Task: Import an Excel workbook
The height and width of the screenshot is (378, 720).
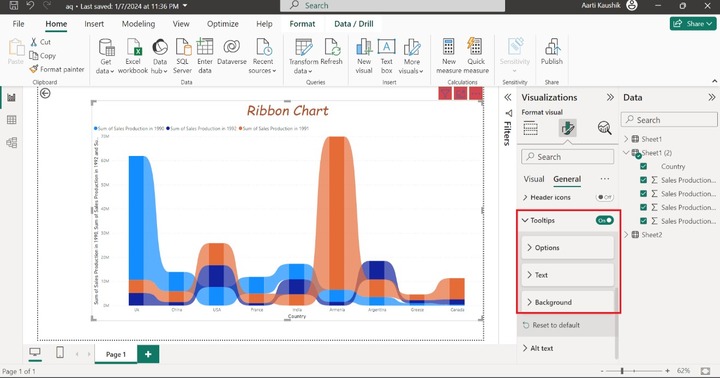Action: pyautogui.click(x=133, y=56)
